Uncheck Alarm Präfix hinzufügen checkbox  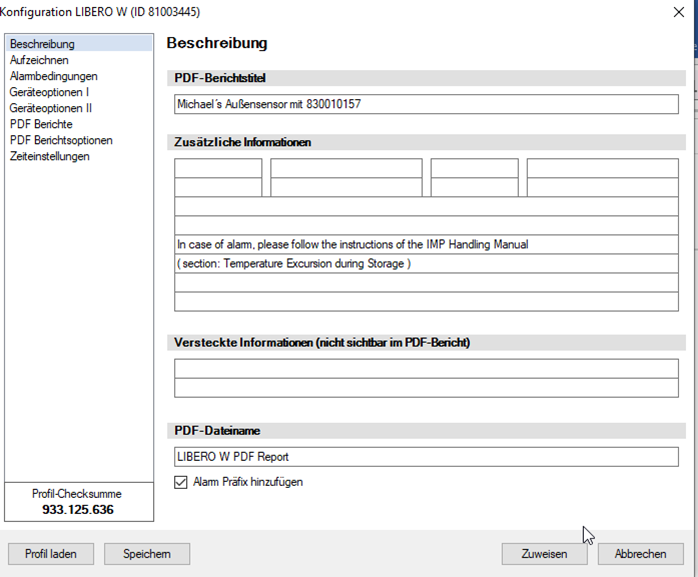[181, 482]
